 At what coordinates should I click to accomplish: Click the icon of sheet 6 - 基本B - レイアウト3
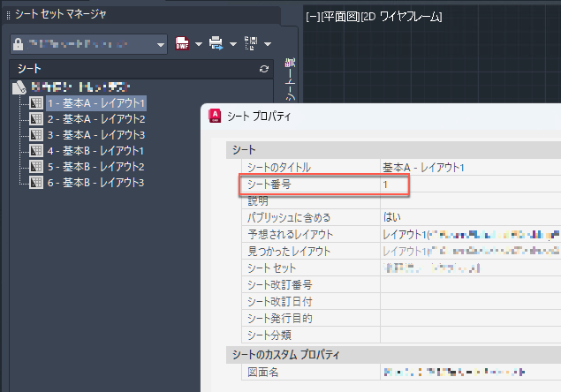[36, 183]
